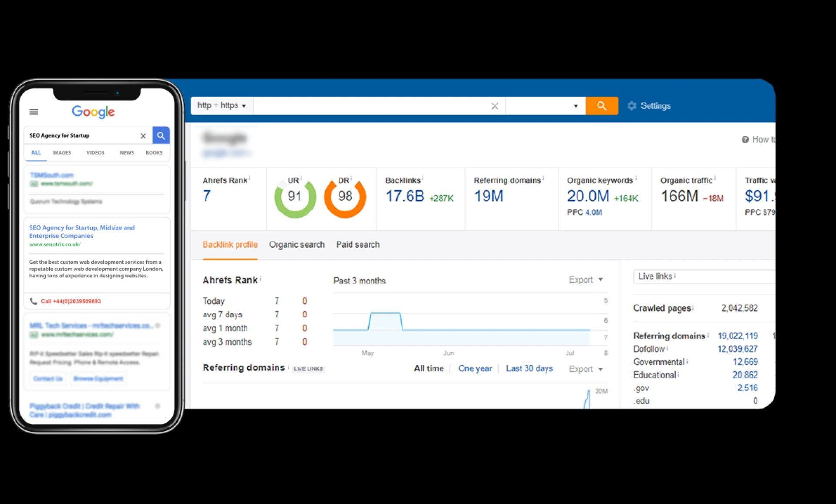836x504 pixels.
Task: Click the blue Google search icon on phone
Action: point(161,135)
